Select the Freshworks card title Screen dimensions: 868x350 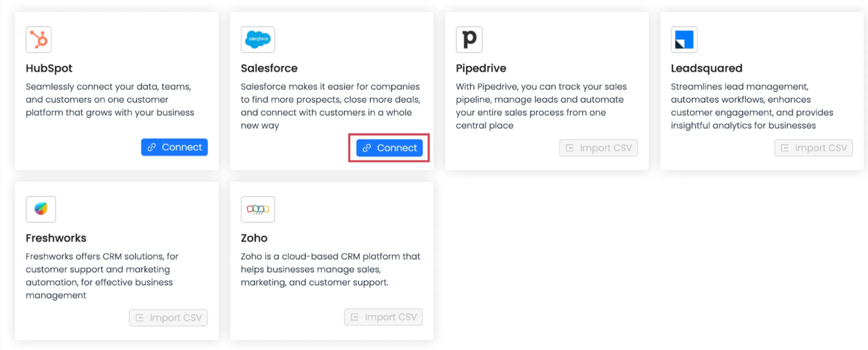pyautogui.click(x=56, y=238)
